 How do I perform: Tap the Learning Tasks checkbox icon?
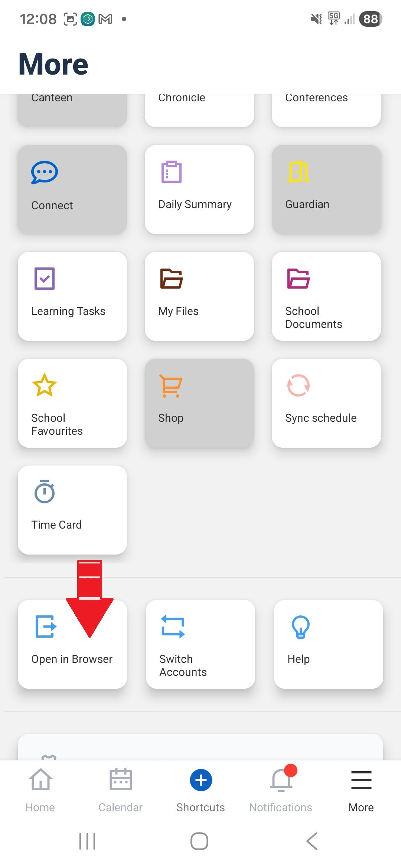[45, 279]
